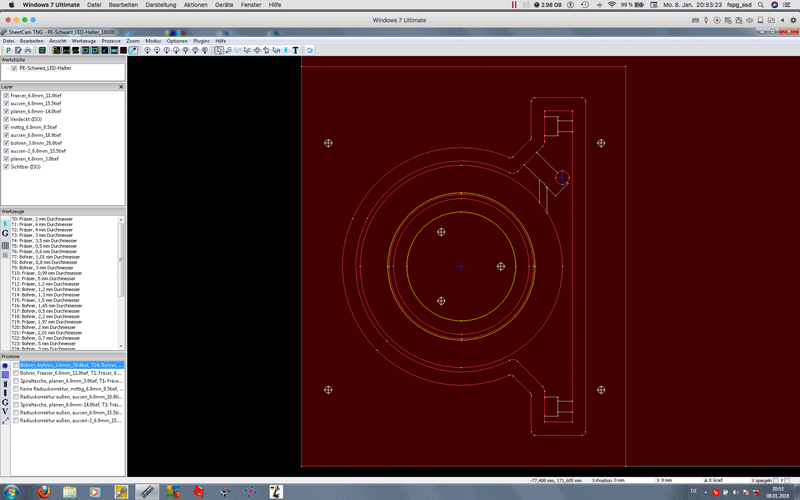Close the Layer panel with X
The image size is (800, 500).
pyautogui.click(x=121, y=87)
